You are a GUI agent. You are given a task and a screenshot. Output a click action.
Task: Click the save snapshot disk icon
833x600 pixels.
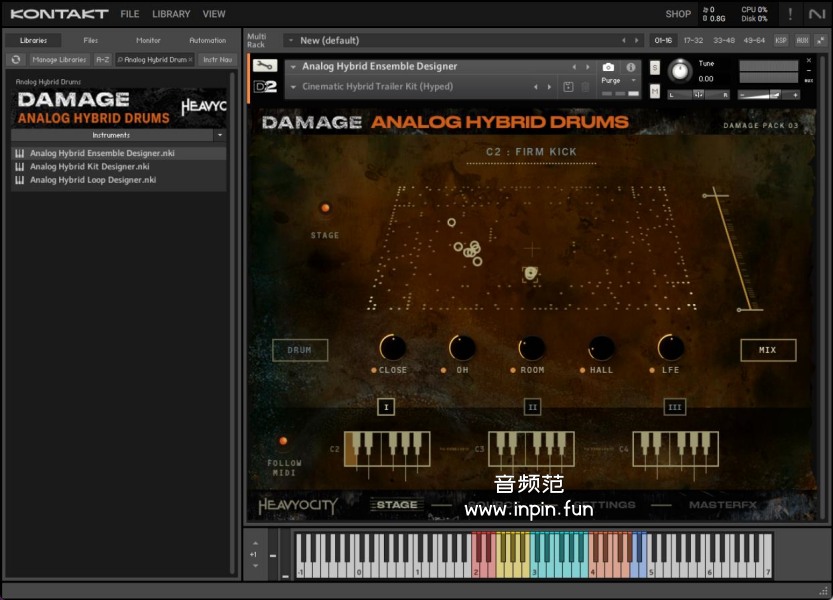568,87
